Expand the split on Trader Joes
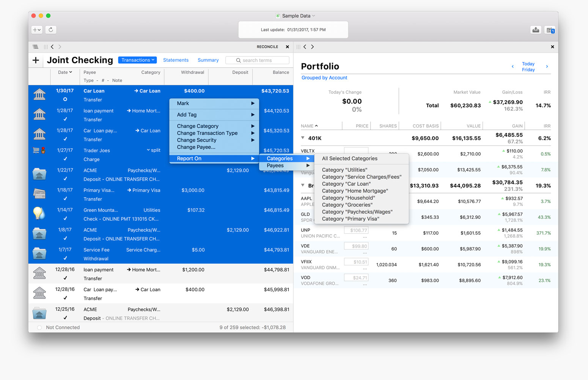Screen dimensions: 588x380 pyautogui.click(x=153, y=150)
